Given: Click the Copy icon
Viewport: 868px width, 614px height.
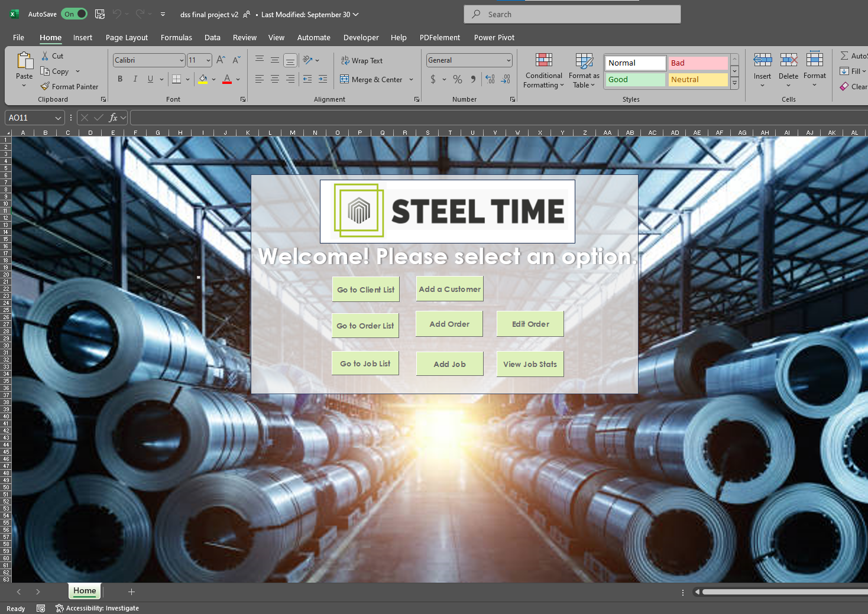Looking at the screenshot, I should tap(45, 72).
